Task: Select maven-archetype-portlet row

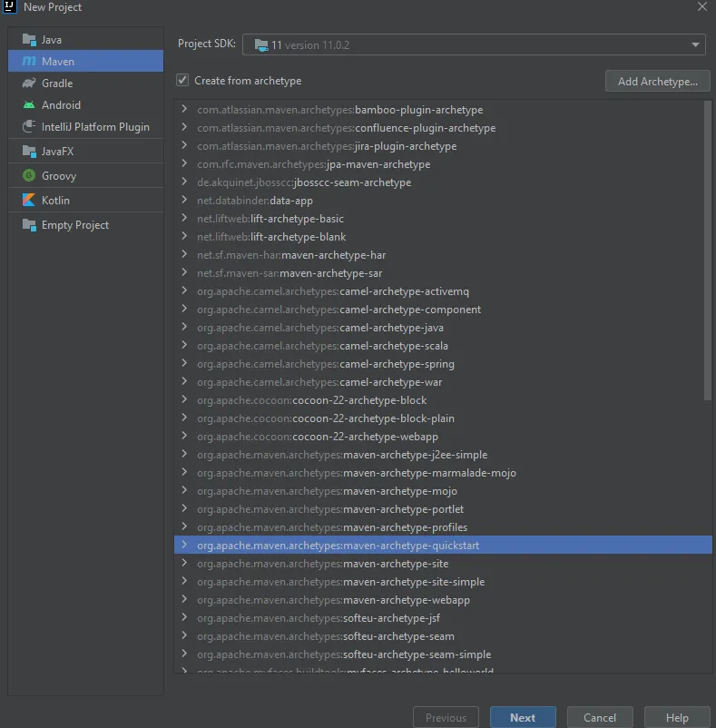Action: pos(443,509)
